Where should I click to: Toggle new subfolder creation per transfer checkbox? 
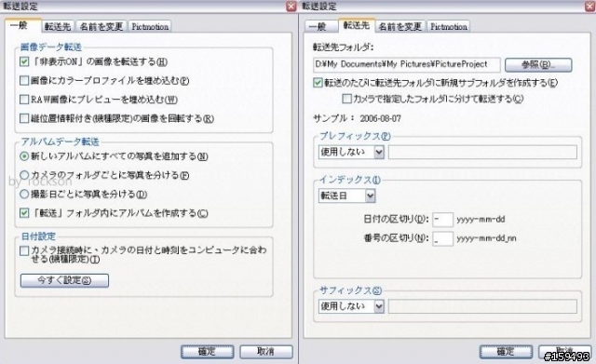point(318,83)
